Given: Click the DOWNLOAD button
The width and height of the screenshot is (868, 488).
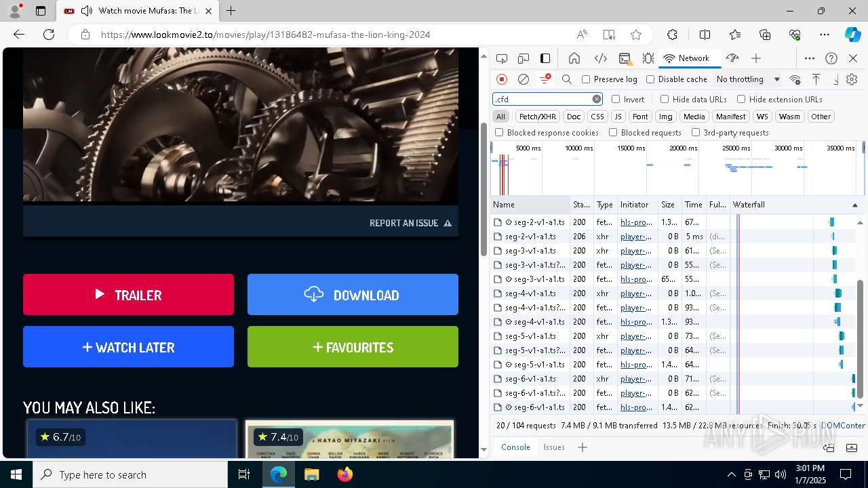Looking at the screenshot, I should [353, 295].
